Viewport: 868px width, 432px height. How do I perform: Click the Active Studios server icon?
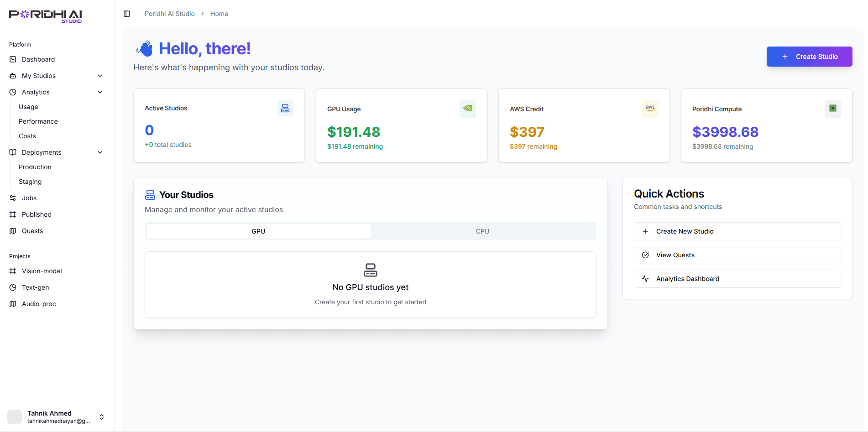click(285, 108)
